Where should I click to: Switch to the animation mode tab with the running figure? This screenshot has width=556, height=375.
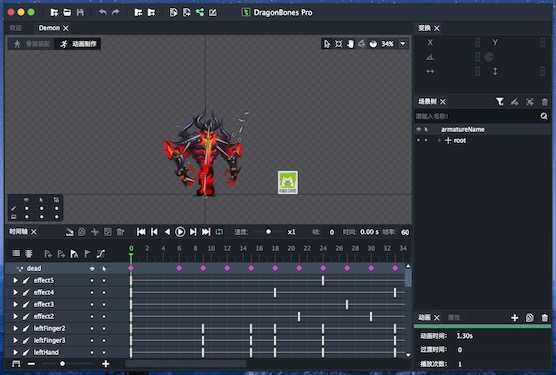[78, 44]
